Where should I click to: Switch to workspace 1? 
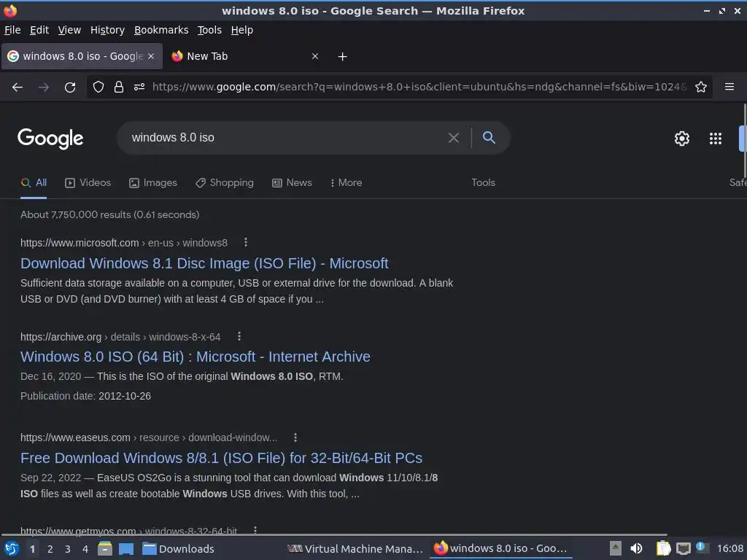tap(32, 549)
